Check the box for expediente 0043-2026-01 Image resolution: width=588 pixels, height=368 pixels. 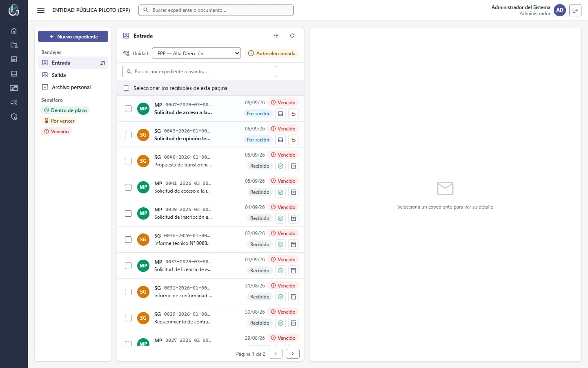click(128, 135)
